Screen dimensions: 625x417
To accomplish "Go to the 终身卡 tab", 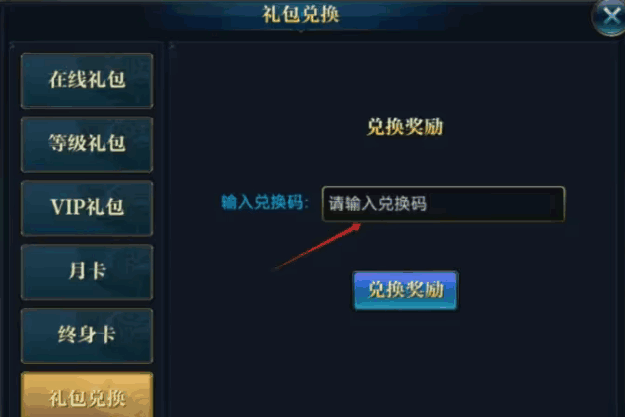I will [87, 336].
